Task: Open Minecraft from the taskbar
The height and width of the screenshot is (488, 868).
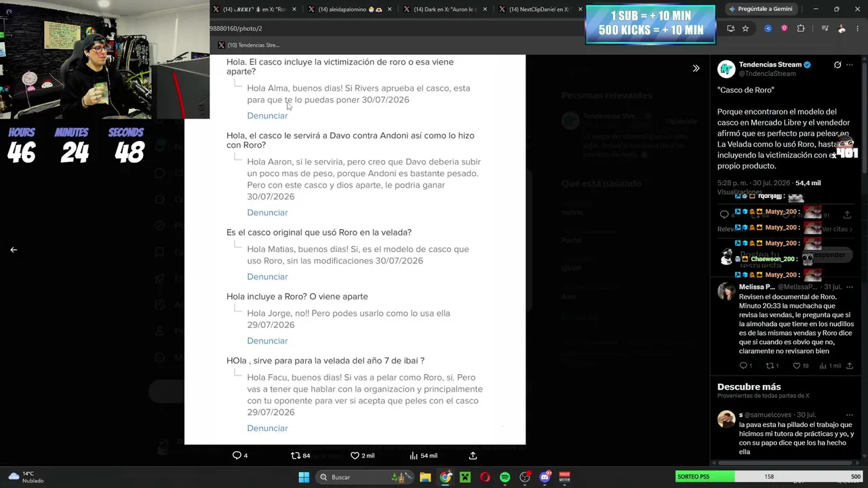Action: 465,477
